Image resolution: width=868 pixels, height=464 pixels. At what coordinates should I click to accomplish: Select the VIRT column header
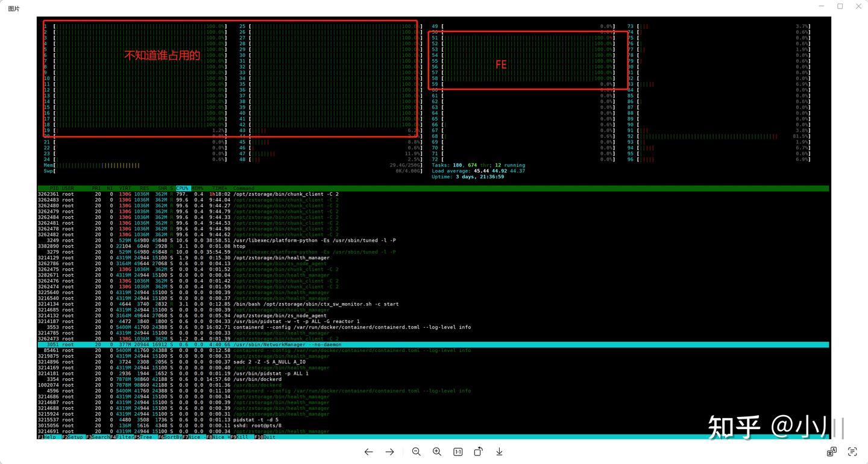(x=124, y=189)
